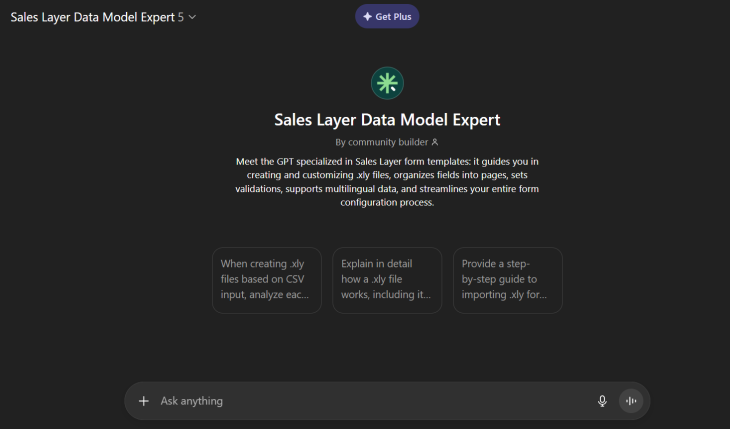Start voice mode with the waveform icon
The width and height of the screenshot is (730, 429).
pyautogui.click(x=631, y=401)
